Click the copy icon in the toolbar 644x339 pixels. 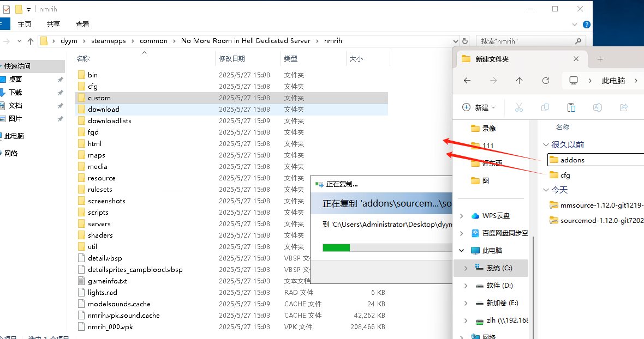point(545,107)
